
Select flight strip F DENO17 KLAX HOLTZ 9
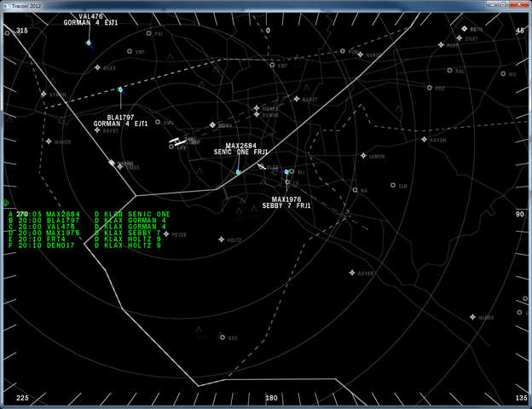(x=84, y=245)
